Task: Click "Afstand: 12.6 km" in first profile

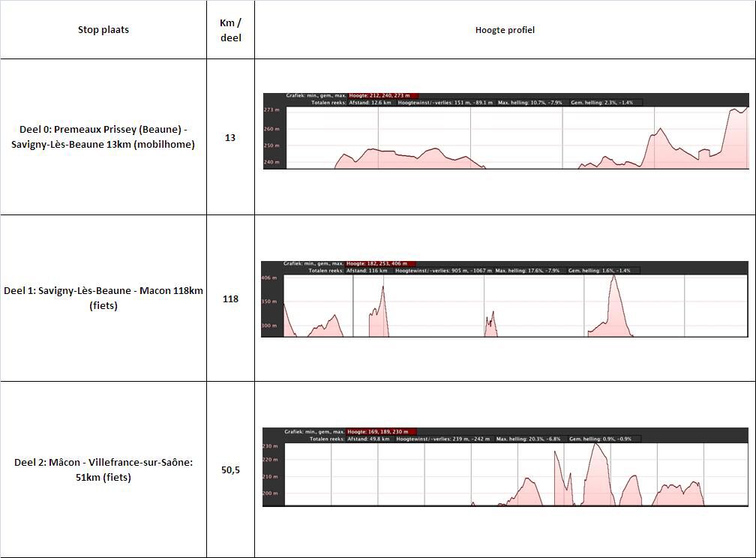Action: pyautogui.click(x=367, y=103)
